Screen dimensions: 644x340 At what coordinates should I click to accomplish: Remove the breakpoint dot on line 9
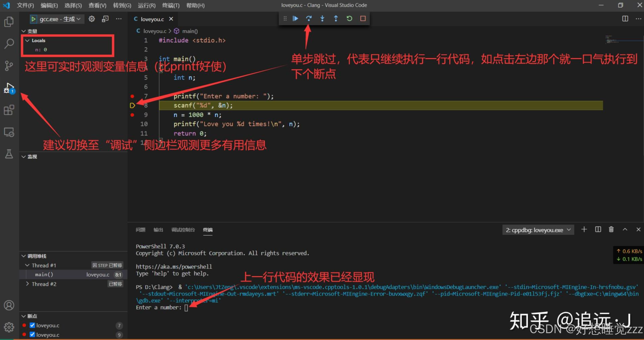coord(132,115)
